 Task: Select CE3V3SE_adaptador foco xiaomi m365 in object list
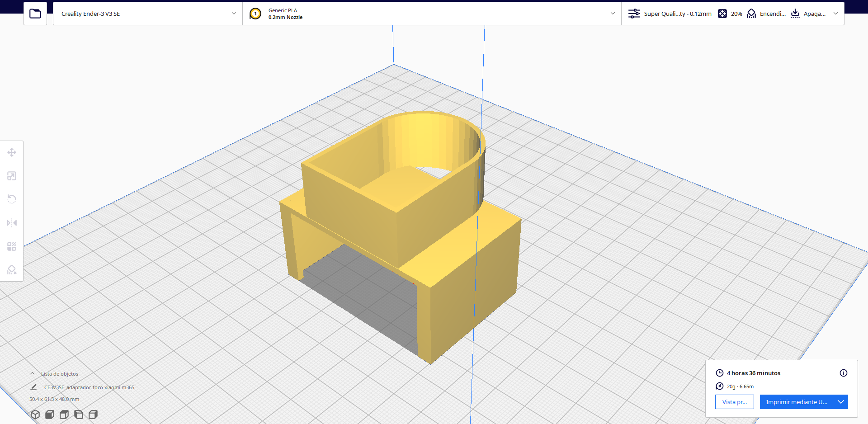(x=89, y=387)
